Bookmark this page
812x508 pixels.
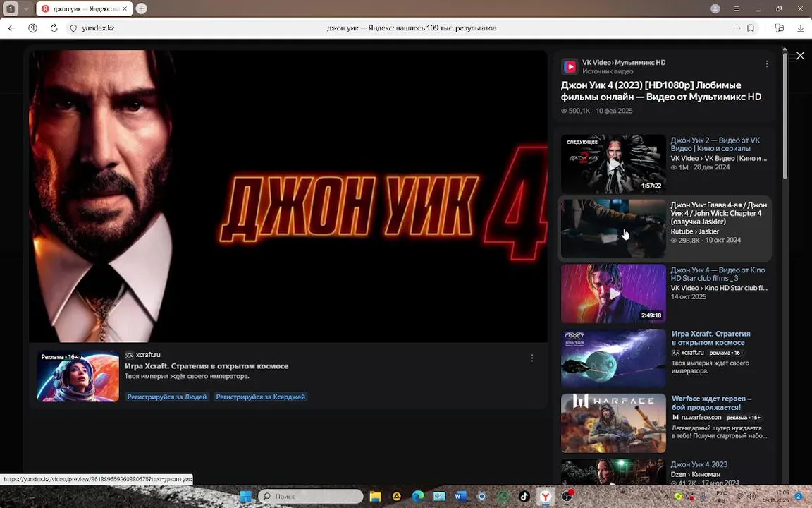pyautogui.click(x=751, y=28)
